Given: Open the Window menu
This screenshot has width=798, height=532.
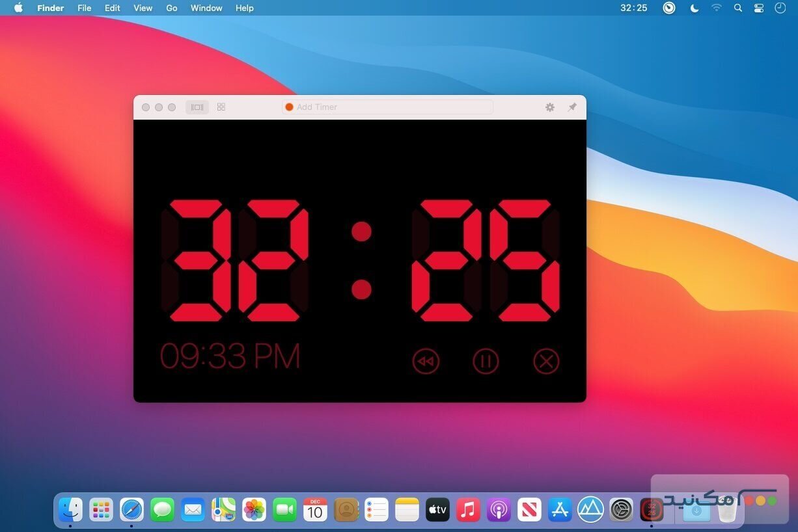Looking at the screenshot, I should coord(206,8).
